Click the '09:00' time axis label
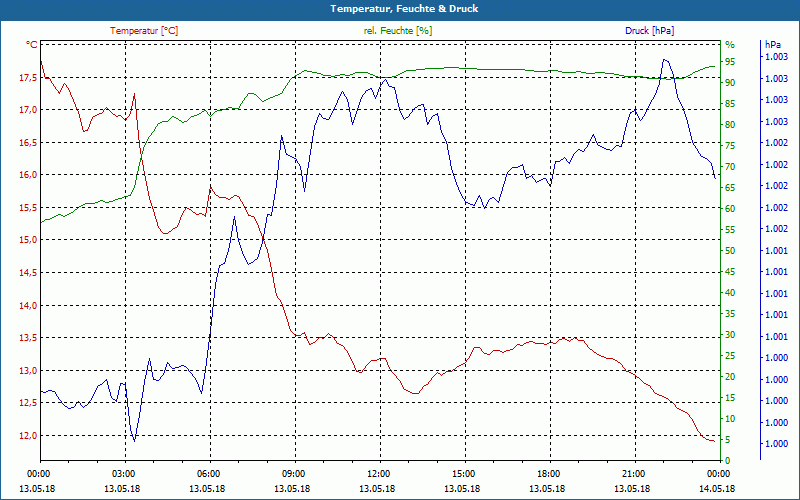800x500 pixels. (x=295, y=473)
